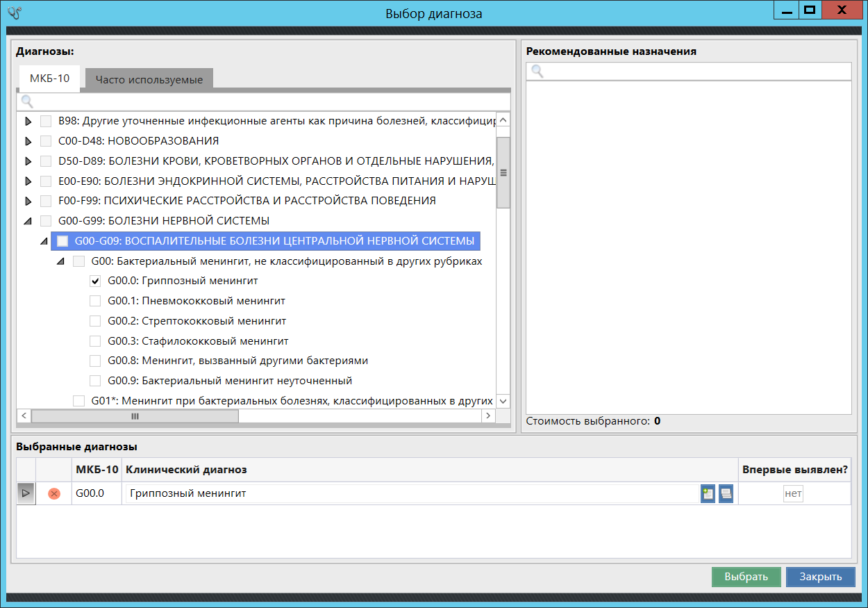Image resolution: width=868 pixels, height=608 pixels.
Task: Click the search magnifier icon in diagnoses panel
Action: tap(27, 101)
